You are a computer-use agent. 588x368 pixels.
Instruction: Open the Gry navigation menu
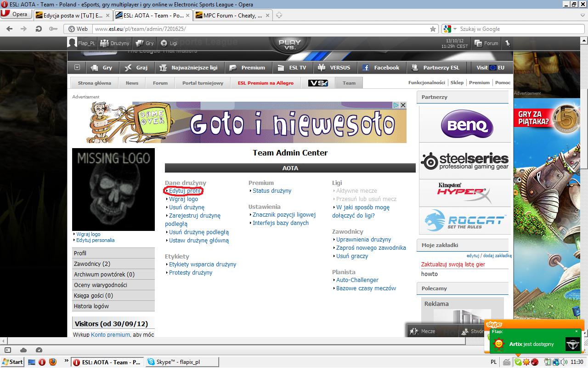click(x=102, y=68)
